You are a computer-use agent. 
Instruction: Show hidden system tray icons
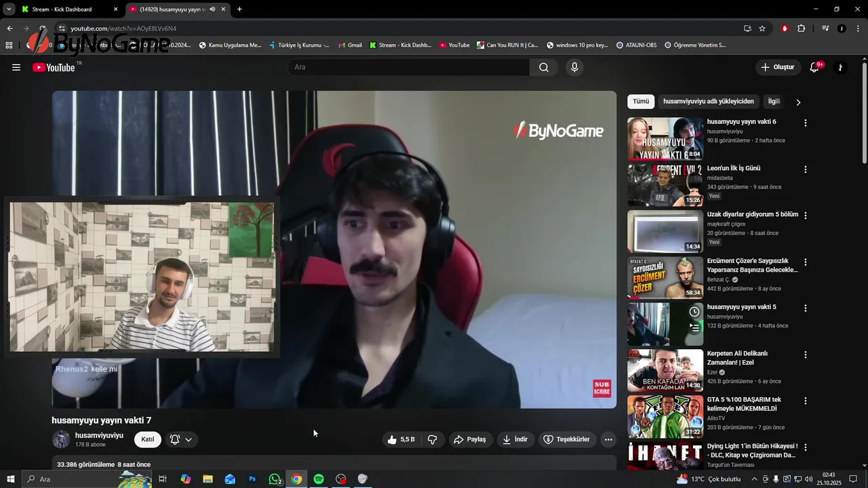[x=754, y=479]
